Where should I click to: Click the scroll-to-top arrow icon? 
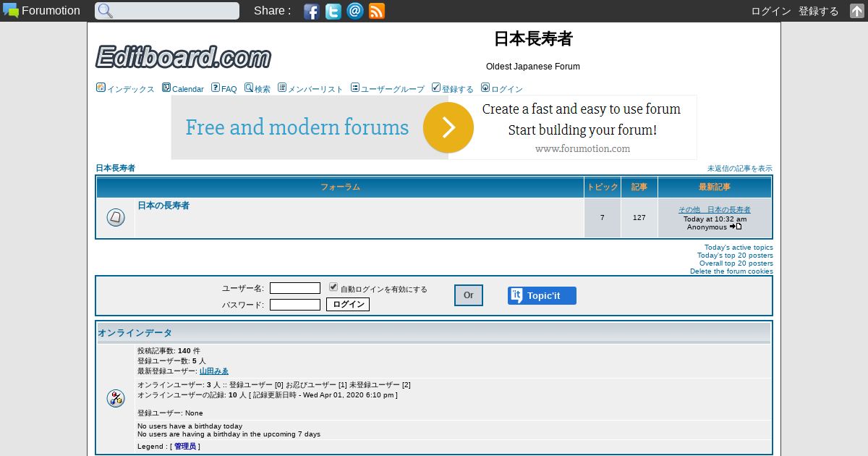coord(856,11)
